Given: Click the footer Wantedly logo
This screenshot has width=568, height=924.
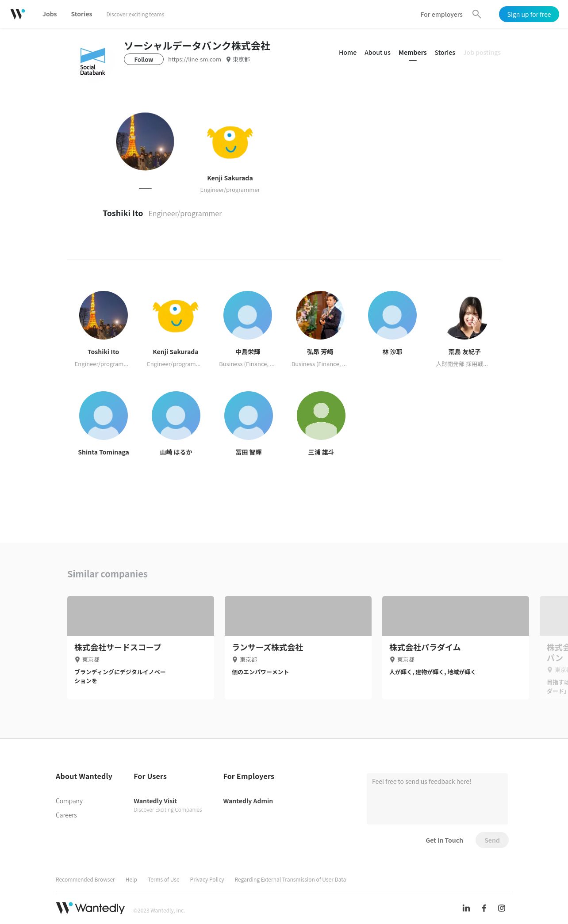Looking at the screenshot, I should click(x=90, y=908).
